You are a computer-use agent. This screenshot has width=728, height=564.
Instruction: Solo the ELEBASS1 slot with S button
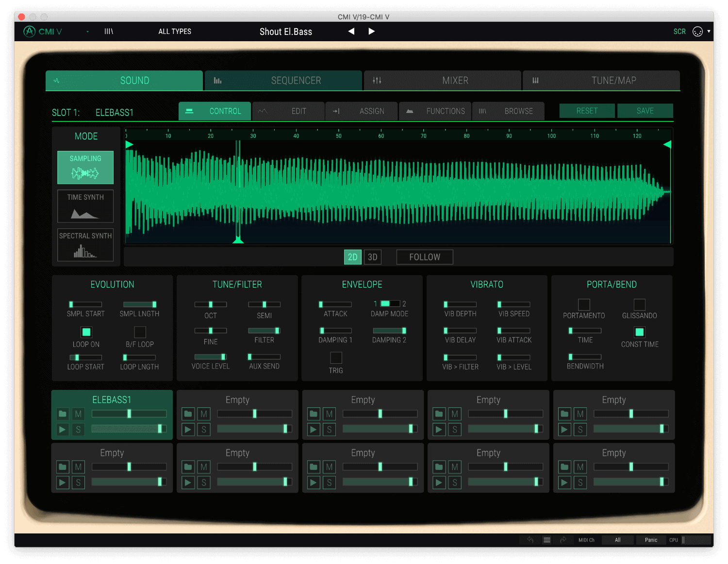[78, 429]
